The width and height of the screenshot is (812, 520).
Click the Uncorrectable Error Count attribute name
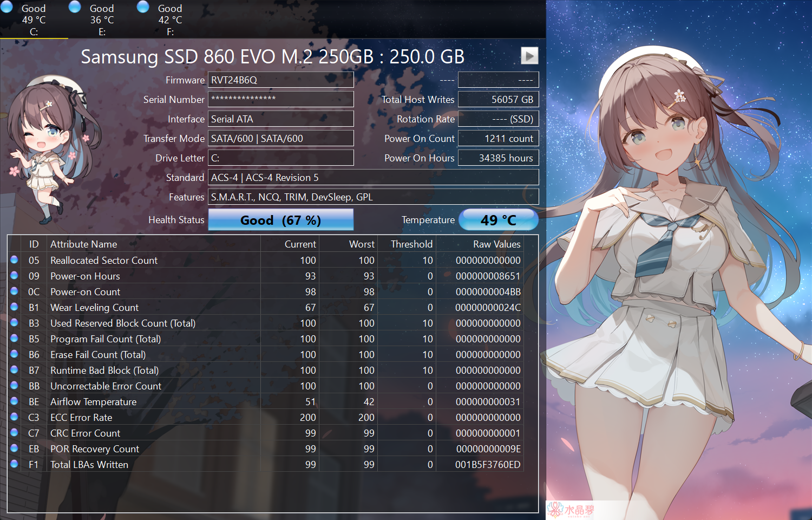tap(106, 386)
